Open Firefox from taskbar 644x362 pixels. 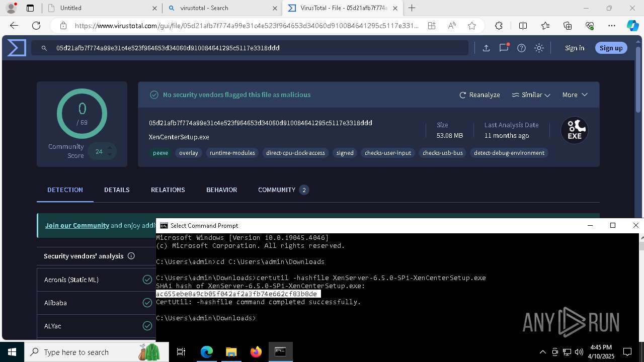click(256, 352)
